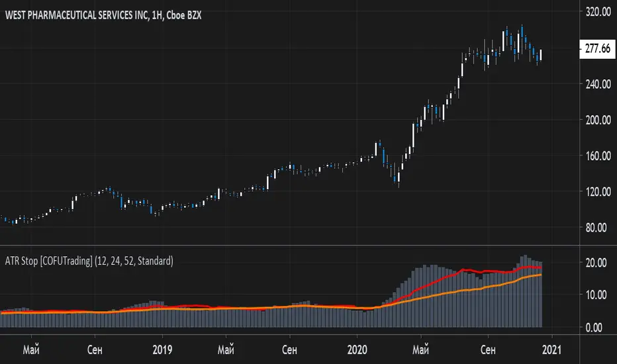Click the 20.00 ATR scale label
Viewport: 617px width, 364px height.
point(596,263)
